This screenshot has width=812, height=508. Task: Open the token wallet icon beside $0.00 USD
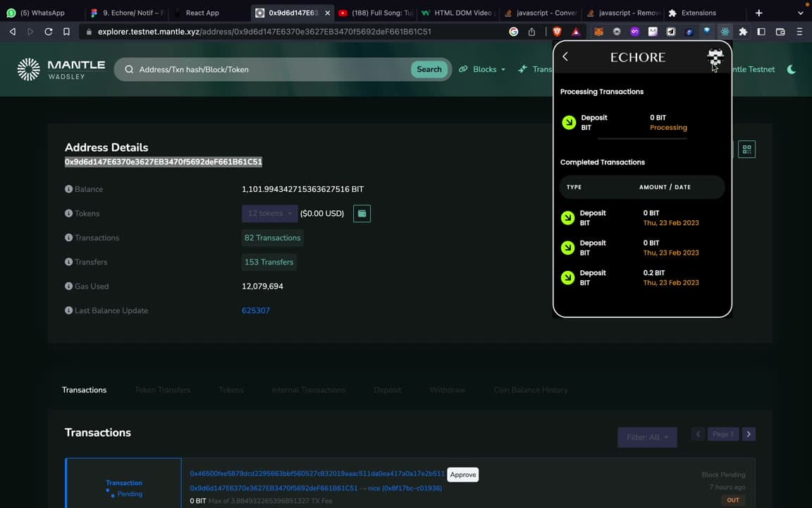tap(362, 214)
